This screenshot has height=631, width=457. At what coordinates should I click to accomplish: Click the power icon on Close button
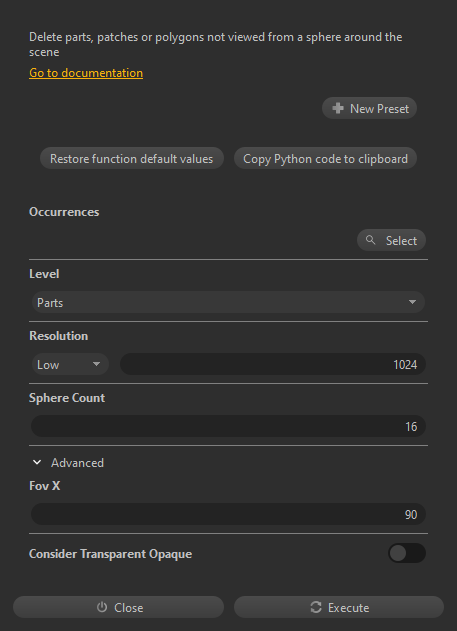point(102,607)
